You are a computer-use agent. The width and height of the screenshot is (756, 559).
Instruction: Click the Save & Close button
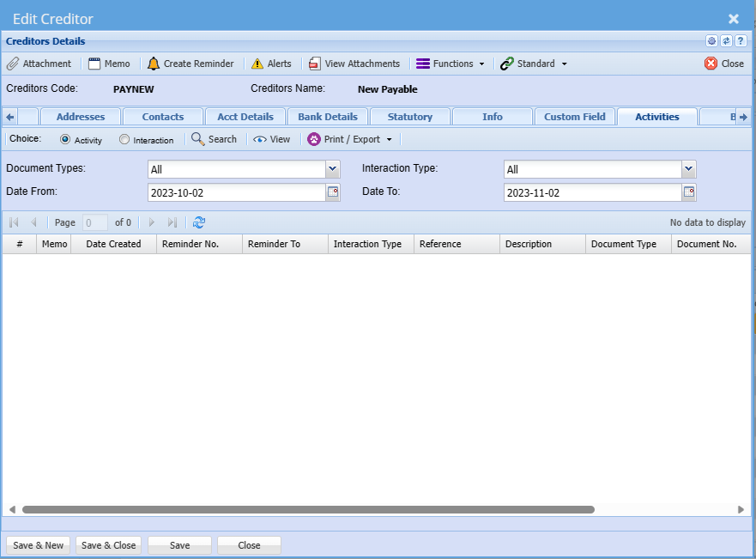pyautogui.click(x=108, y=545)
